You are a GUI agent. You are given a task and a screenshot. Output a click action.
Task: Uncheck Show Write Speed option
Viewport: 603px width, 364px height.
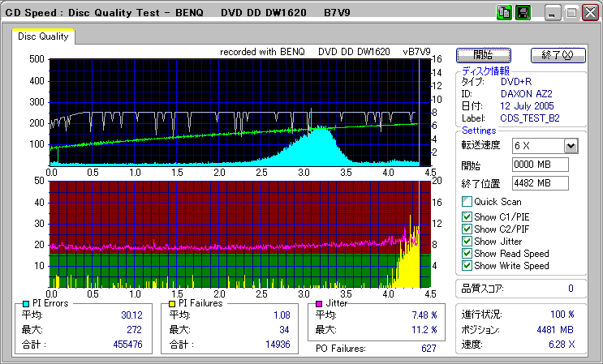pos(467,265)
